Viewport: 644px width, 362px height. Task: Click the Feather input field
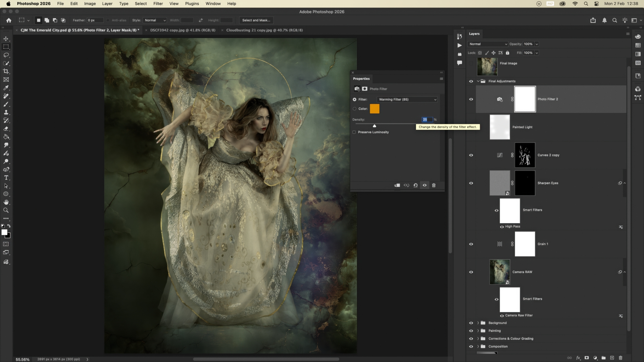pos(95,20)
